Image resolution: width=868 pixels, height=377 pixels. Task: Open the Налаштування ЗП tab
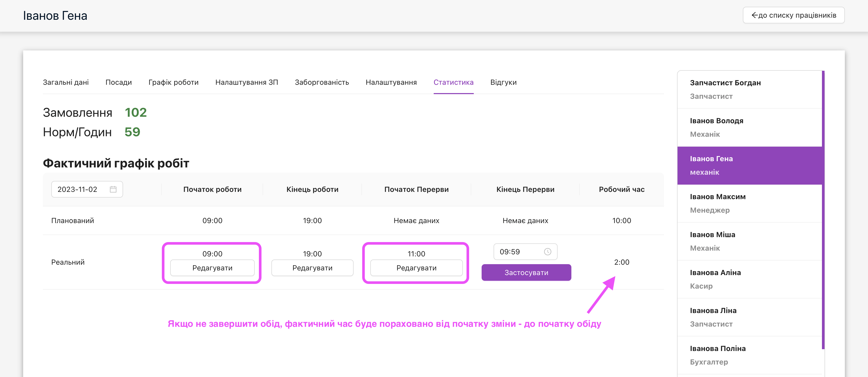point(246,82)
